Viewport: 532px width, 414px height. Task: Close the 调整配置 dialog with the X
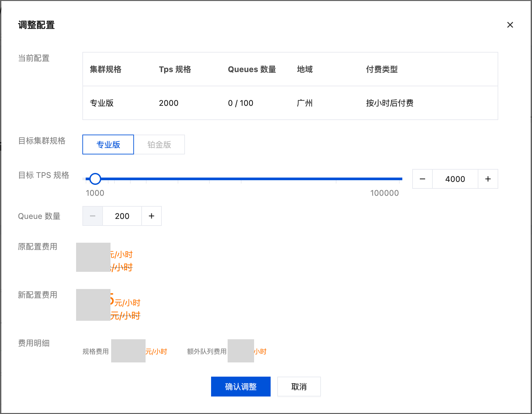(x=510, y=25)
